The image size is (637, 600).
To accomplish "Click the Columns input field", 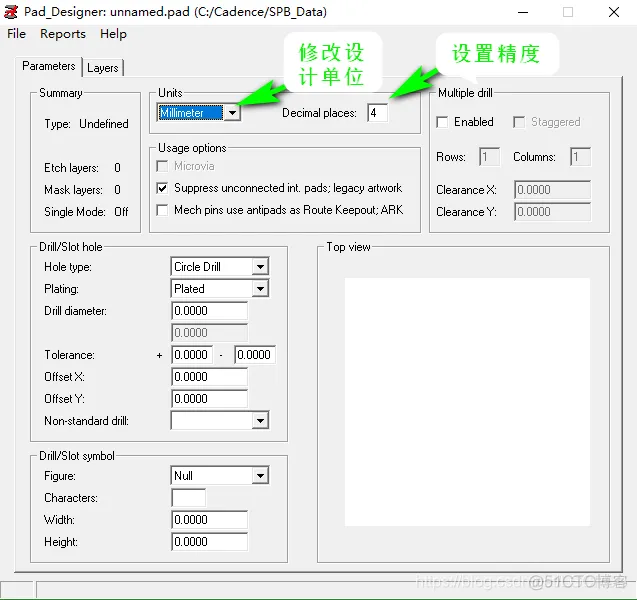I will (x=580, y=156).
